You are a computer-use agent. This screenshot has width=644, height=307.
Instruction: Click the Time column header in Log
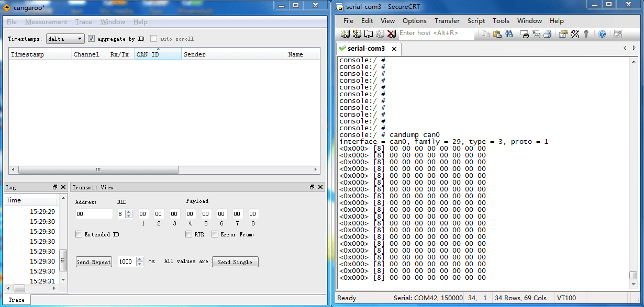(x=30, y=200)
